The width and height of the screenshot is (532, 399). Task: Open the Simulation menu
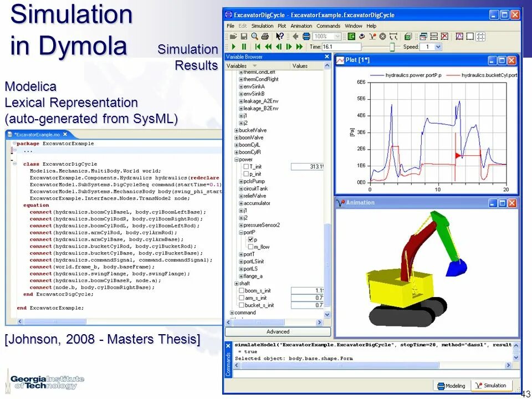[x=262, y=26]
